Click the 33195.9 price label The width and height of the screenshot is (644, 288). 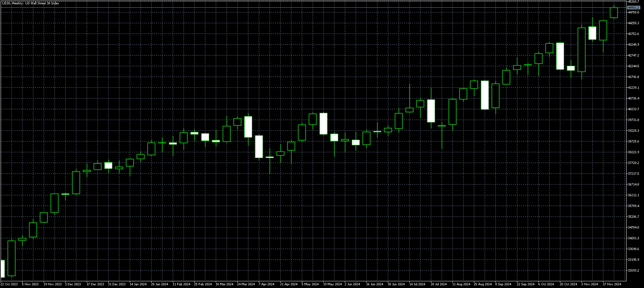click(634, 260)
